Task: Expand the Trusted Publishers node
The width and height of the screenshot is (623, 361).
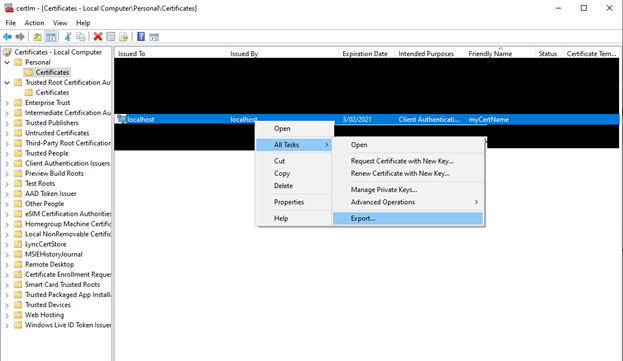Action: coord(7,123)
